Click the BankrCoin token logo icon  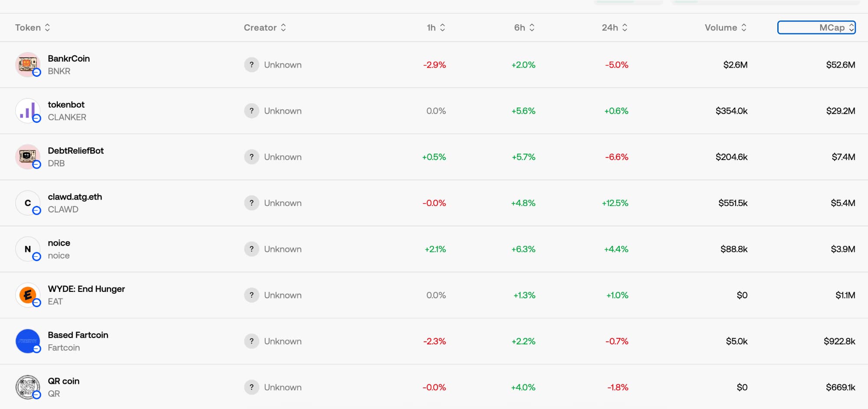[x=27, y=65]
